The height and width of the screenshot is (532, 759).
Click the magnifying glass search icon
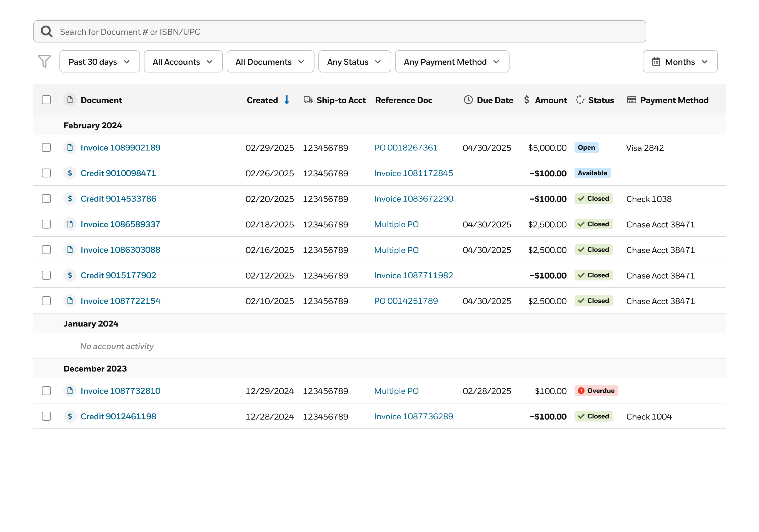pyautogui.click(x=47, y=32)
